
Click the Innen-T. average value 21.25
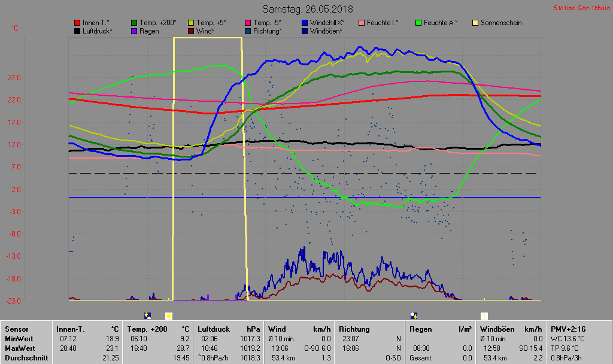point(111,358)
